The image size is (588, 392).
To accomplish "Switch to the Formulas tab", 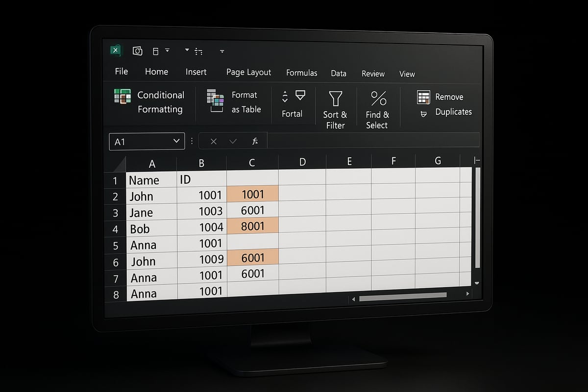I will pos(301,73).
